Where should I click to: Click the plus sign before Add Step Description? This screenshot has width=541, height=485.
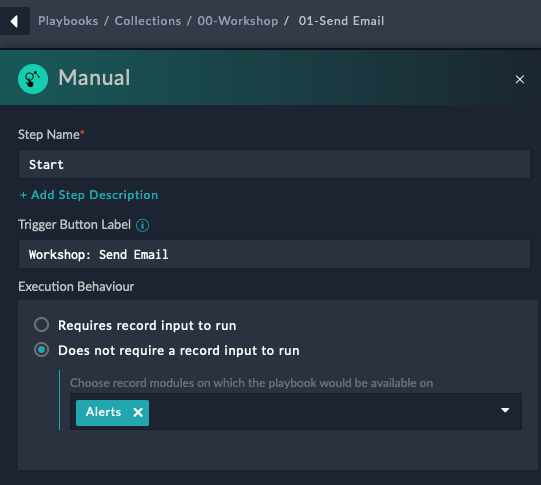[23, 195]
